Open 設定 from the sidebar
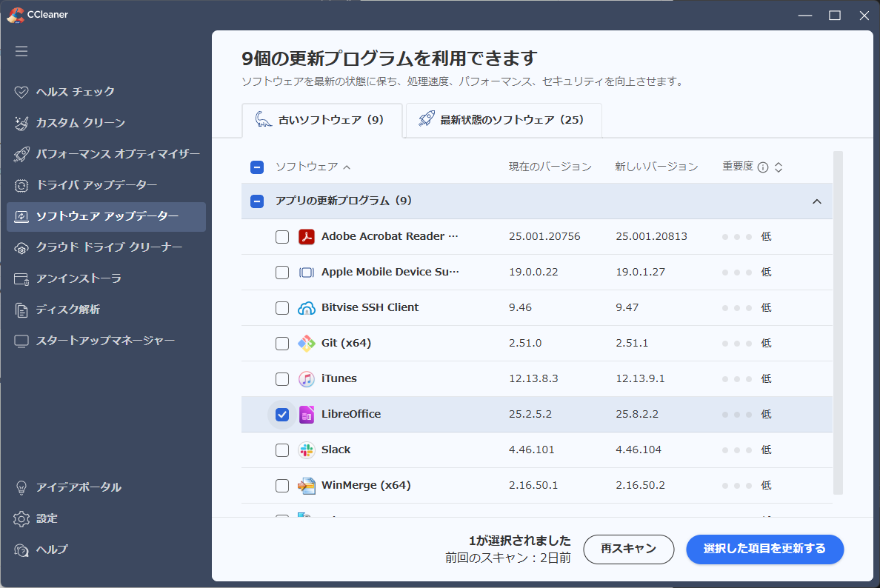Image resolution: width=880 pixels, height=588 pixels. [106, 519]
